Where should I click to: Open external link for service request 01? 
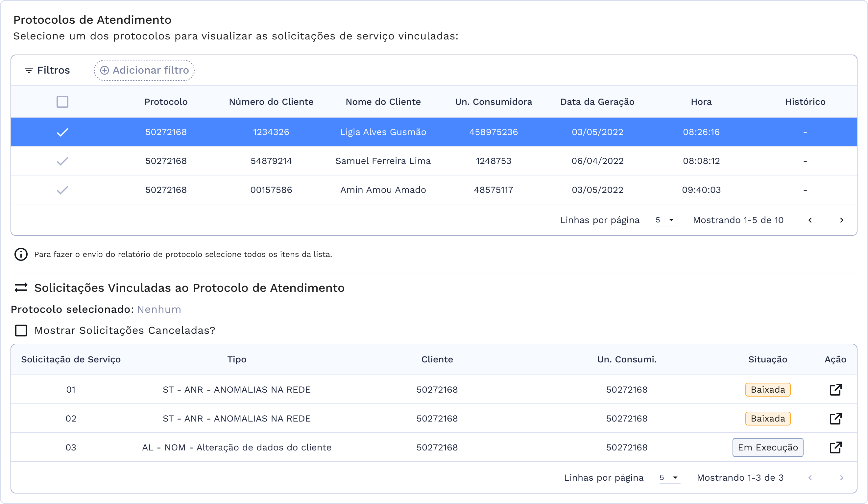pos(835,390)
